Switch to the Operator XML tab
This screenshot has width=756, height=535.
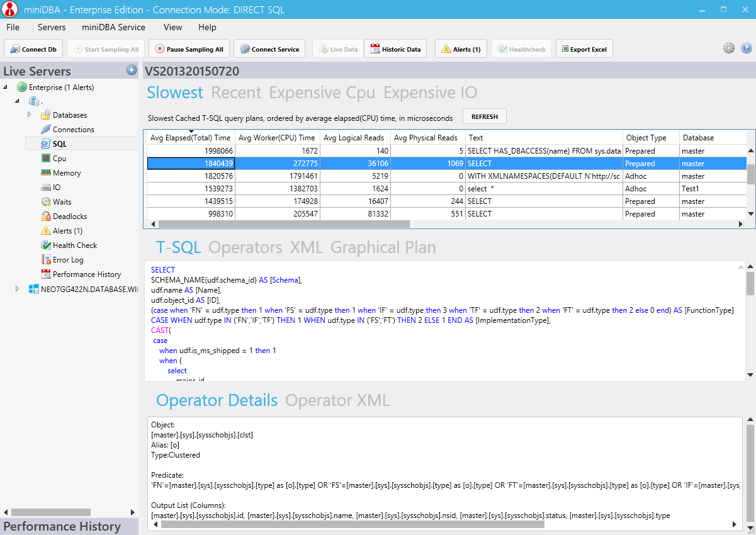337,400
